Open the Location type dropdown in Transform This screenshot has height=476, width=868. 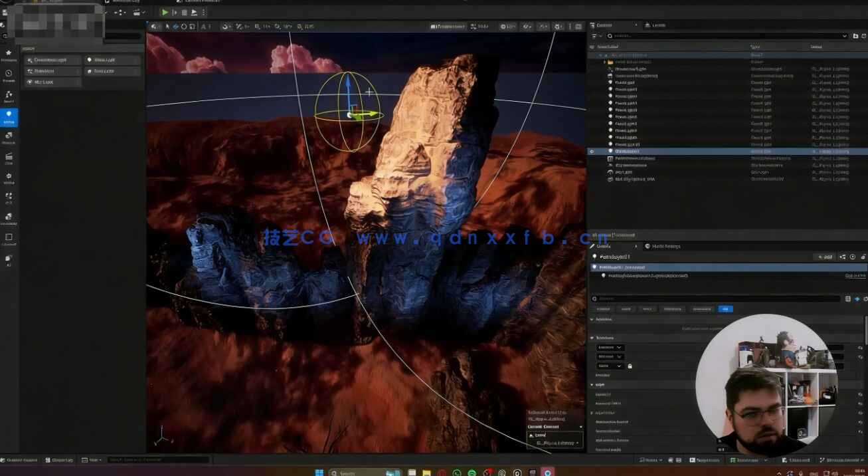(x=610, y=347)
